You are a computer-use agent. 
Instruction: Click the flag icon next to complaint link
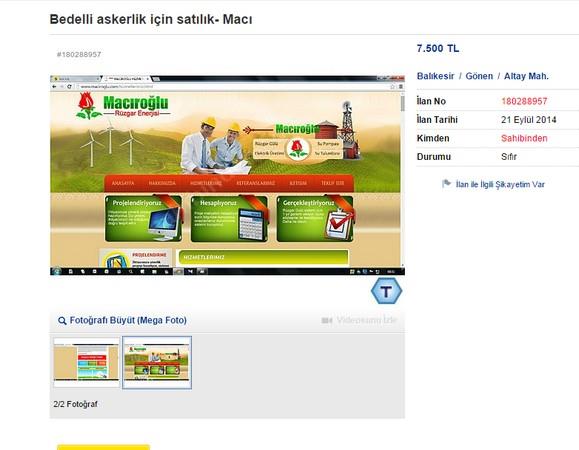pos(446,183)
